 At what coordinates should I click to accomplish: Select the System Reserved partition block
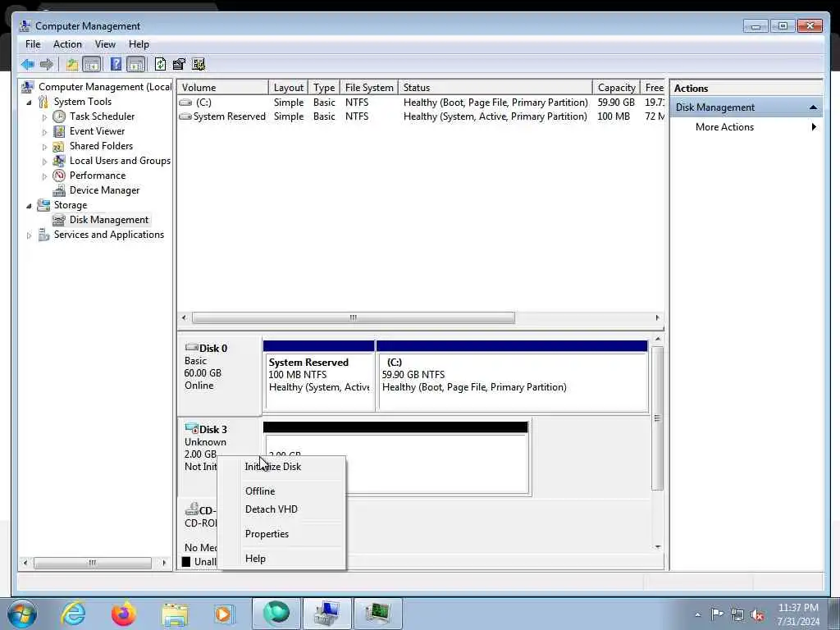[319, 377]
